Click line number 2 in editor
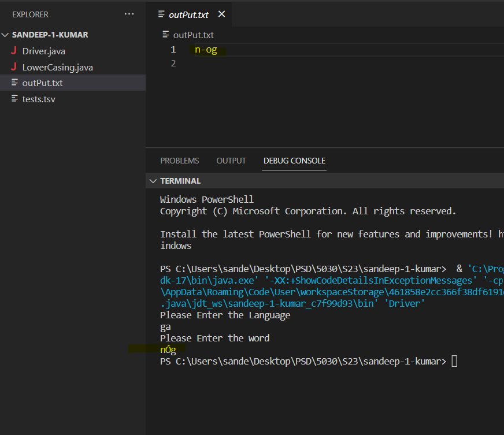The width and height of the screenshot is (504, 435). [173, 64]
